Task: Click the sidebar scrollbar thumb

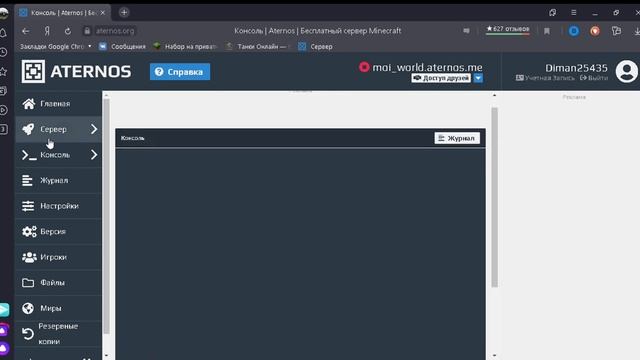Action: [x=106, y=216]
